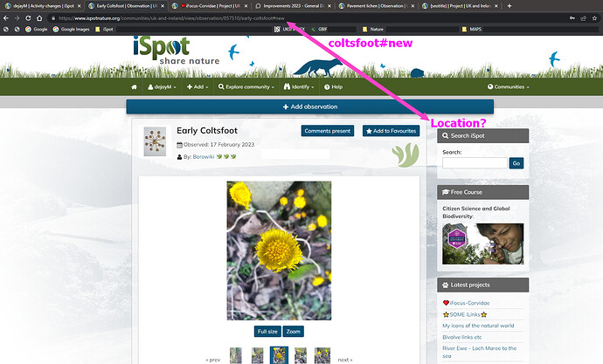Reload the page with the refresh icon
Image resolution: width=603 pixels, height=364 pixels.
point(28,18)
